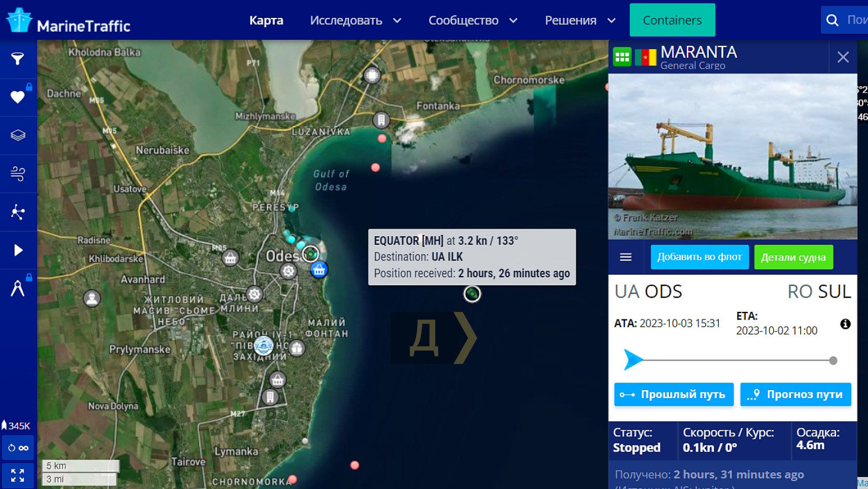Screen dimensions: 868x489
Task: Click the voyage progress end marker
Action: pyautogui.click(x=833, y=361)
